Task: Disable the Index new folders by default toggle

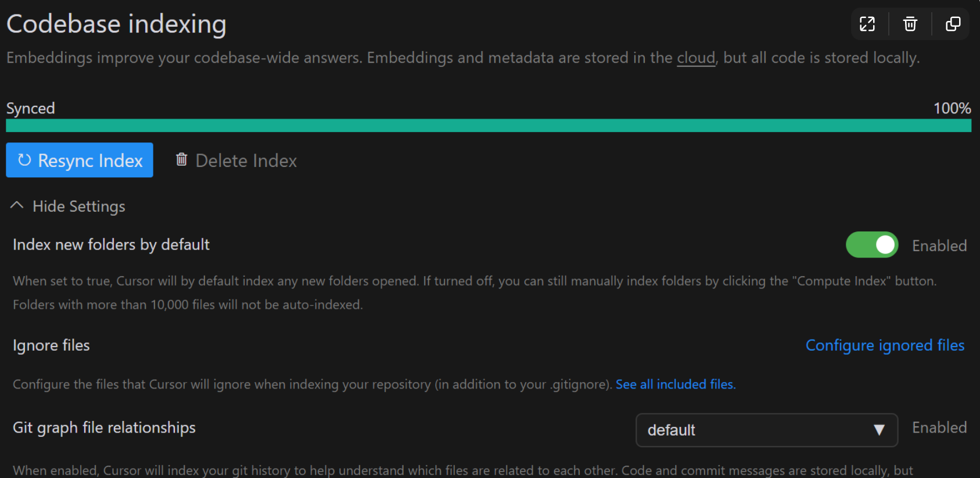Action: pyautogui.click(x=872, y=245)
